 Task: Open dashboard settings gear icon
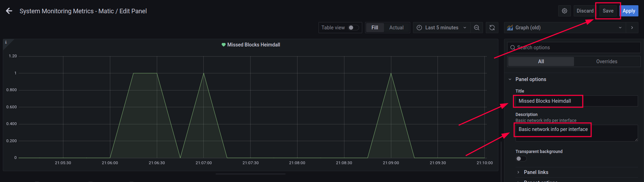[564, 11]
